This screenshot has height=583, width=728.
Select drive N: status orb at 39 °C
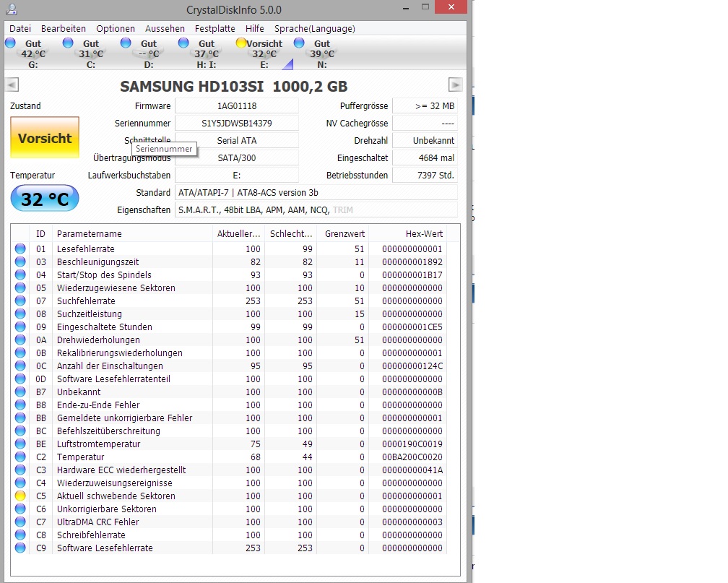299,43
